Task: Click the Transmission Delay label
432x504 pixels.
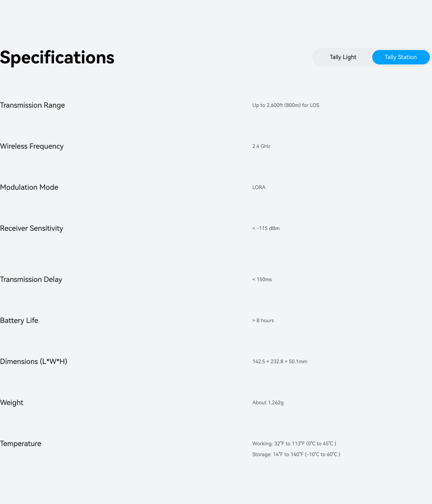Action: [31, 279]
